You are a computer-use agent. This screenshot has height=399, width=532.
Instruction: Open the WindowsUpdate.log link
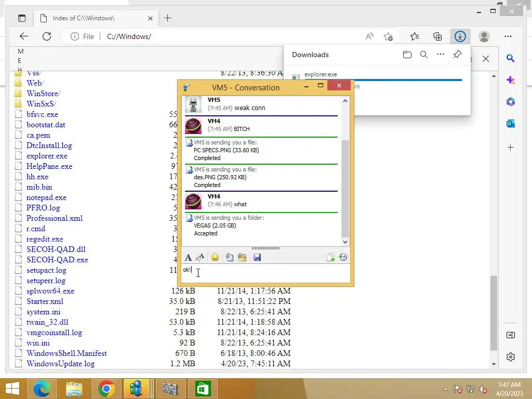pyautogui.click(x=61, y=364)
